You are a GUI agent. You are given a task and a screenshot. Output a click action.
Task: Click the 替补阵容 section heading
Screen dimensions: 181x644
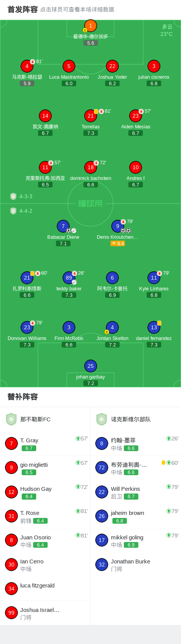click(x=22, y=397)
